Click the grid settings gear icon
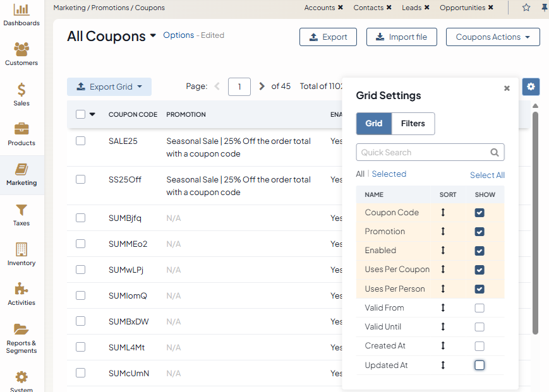The image size is (549, 392). (531, 86)
